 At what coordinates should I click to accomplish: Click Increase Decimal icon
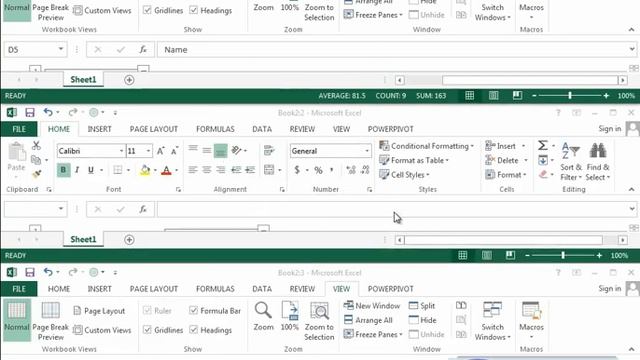[351, 170]
